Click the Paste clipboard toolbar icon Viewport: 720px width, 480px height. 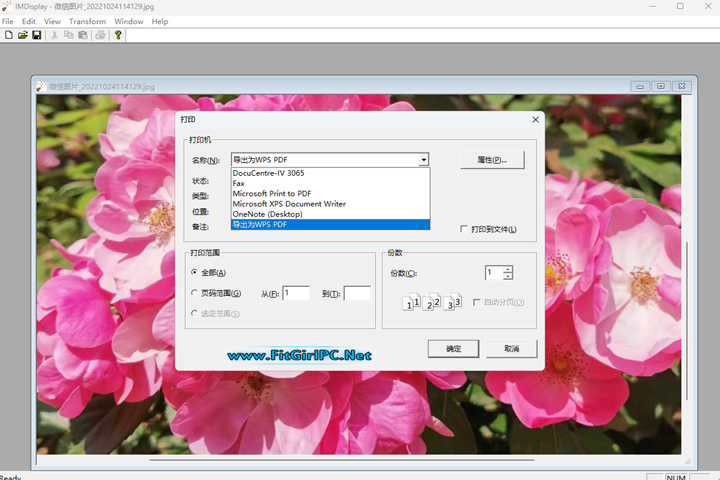(83, 35)
